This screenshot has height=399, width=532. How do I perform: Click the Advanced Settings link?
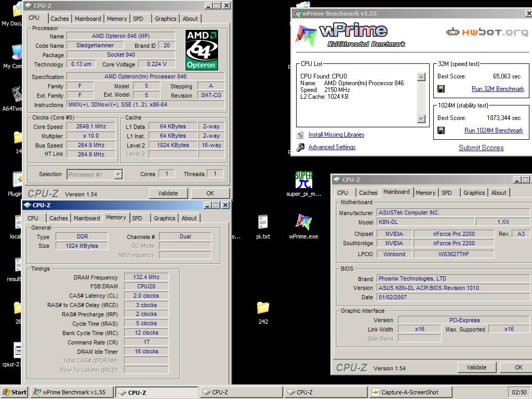332,147
